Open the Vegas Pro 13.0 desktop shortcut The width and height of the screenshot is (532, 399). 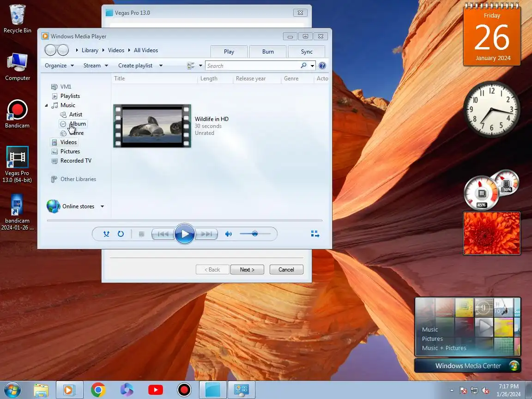tap(17, 164)
